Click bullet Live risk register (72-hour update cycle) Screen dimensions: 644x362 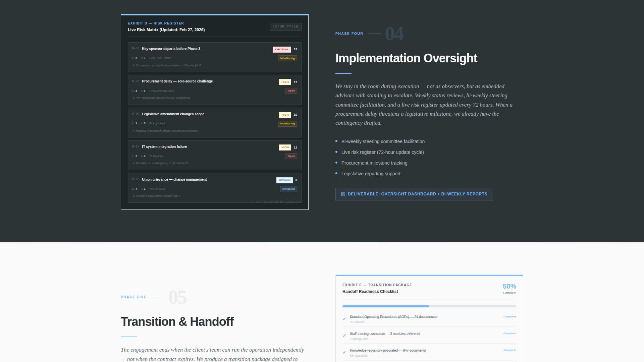pyautogui.click(x=383, y=153)
